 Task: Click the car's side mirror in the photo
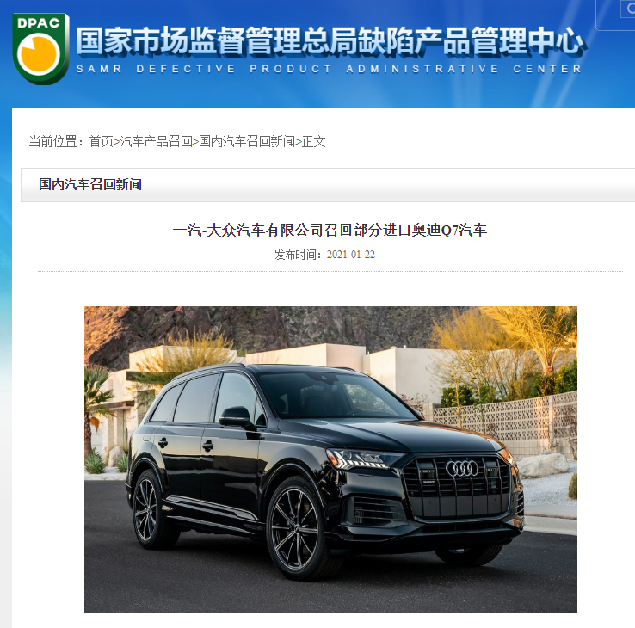(x=238, y=417)
